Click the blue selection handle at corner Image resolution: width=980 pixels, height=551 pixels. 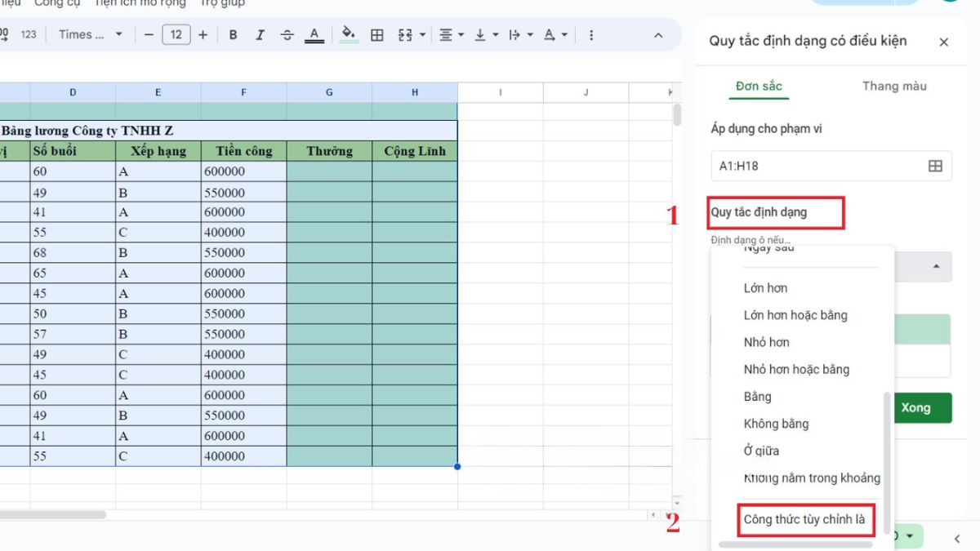457,467
